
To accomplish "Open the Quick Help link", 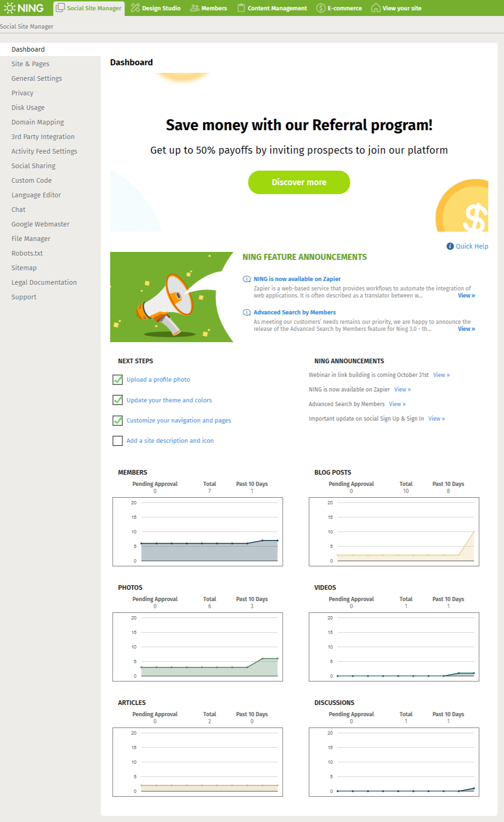I will tap(472, 246).
